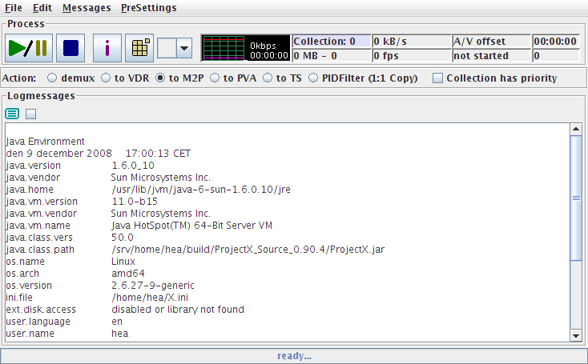Click the green play/pause process button
Screen dimensions: 588x364
click(28, 48)
